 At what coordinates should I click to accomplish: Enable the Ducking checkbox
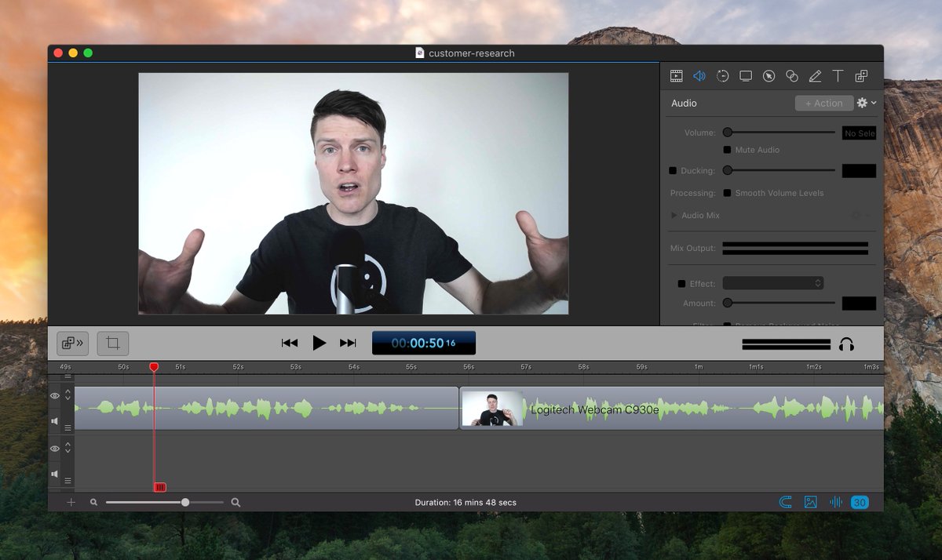tap(673, 170)
